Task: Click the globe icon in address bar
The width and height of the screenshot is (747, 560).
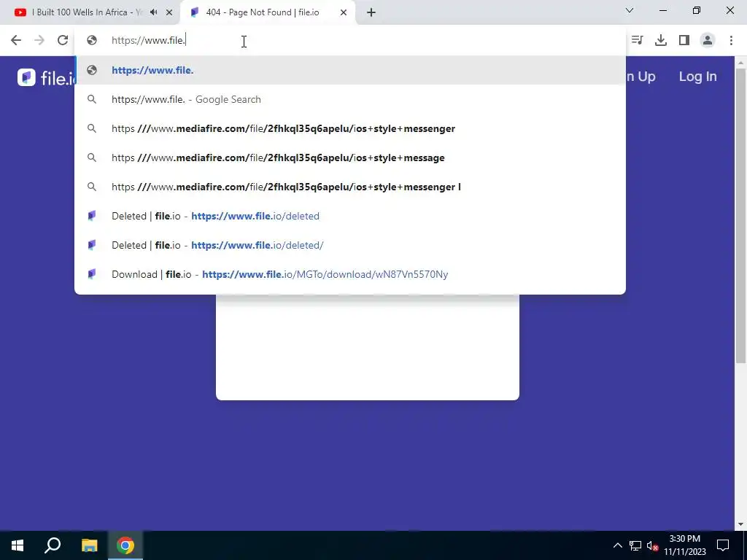Action: coord(92,41)
